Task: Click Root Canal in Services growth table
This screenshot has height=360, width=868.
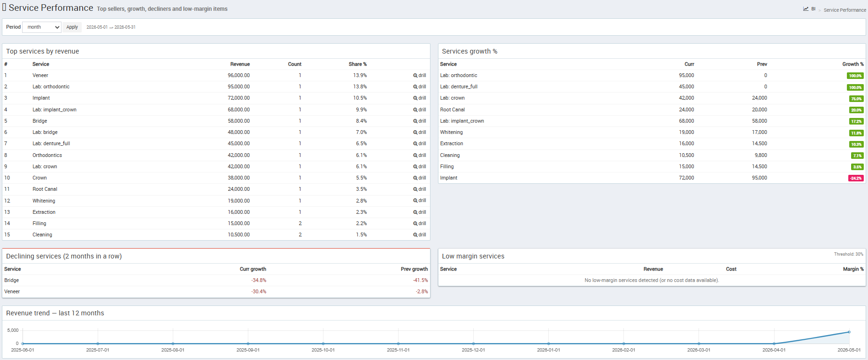Action: point(453,110)
